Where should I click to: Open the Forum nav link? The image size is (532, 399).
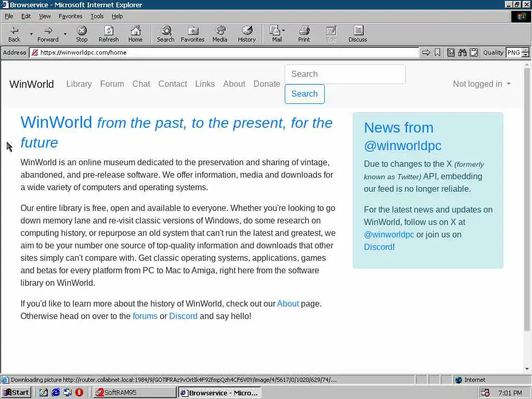click(x=112, y=84)
